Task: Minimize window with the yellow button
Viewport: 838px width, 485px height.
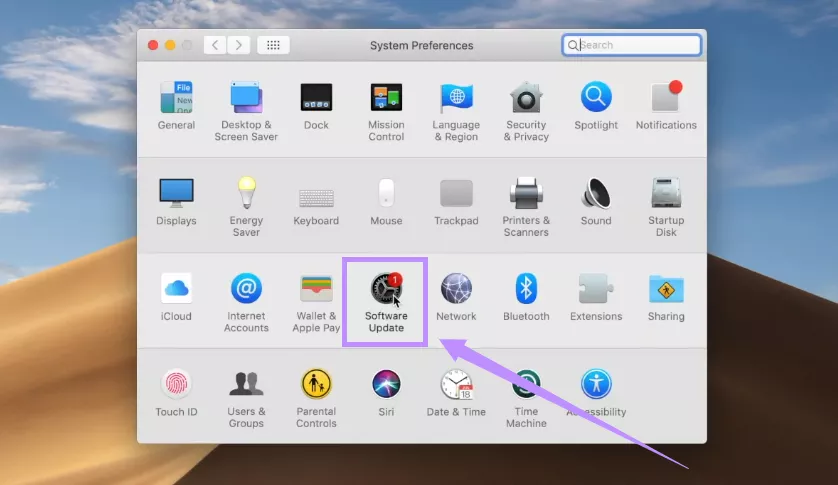Action: coord(170,45)
